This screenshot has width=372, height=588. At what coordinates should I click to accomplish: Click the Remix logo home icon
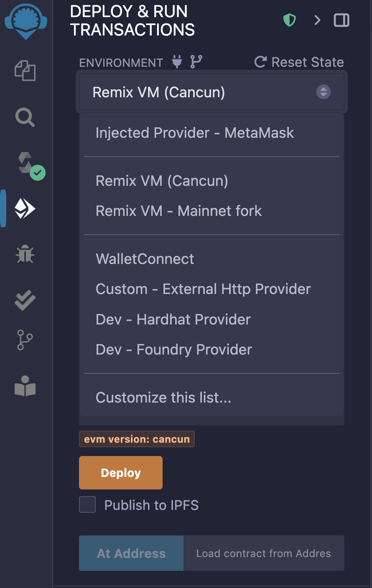[26, 22]
